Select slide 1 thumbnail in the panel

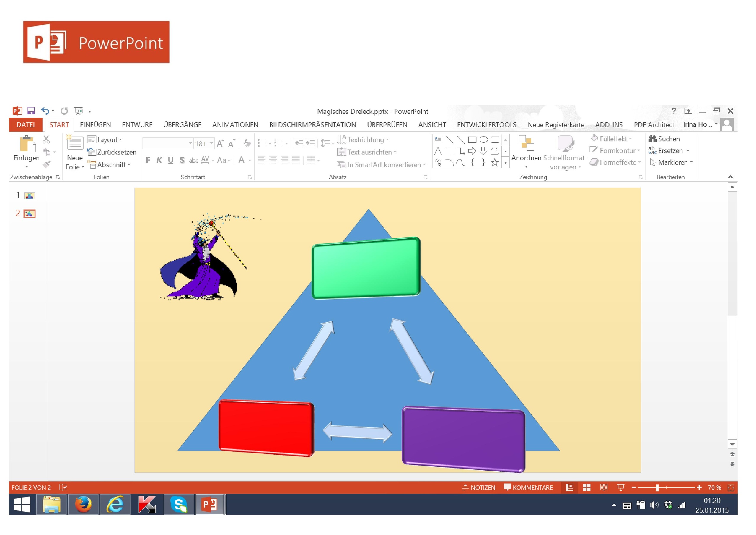coord(29,196)
